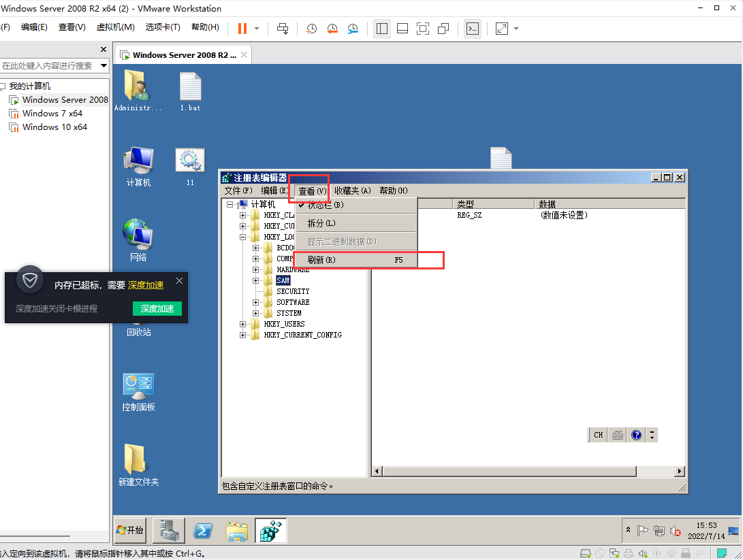Click the VMware sound card status icon
Screen dimensions: 743x560
point(643,553)
